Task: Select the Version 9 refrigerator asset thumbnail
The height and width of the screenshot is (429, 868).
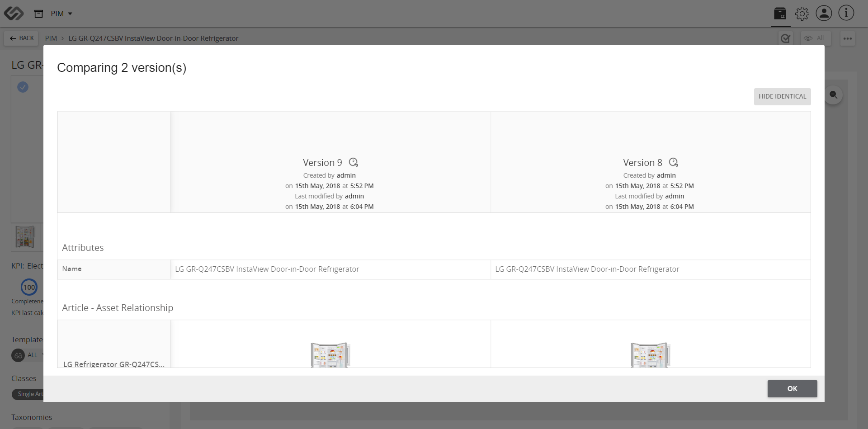Action: coord(330,355)
